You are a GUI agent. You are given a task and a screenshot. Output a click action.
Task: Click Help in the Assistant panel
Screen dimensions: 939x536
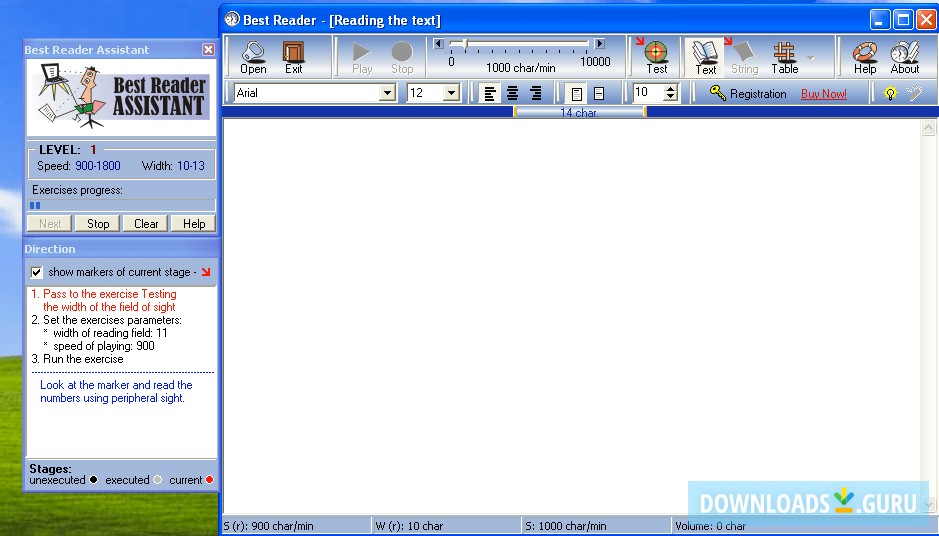point(193,223)
